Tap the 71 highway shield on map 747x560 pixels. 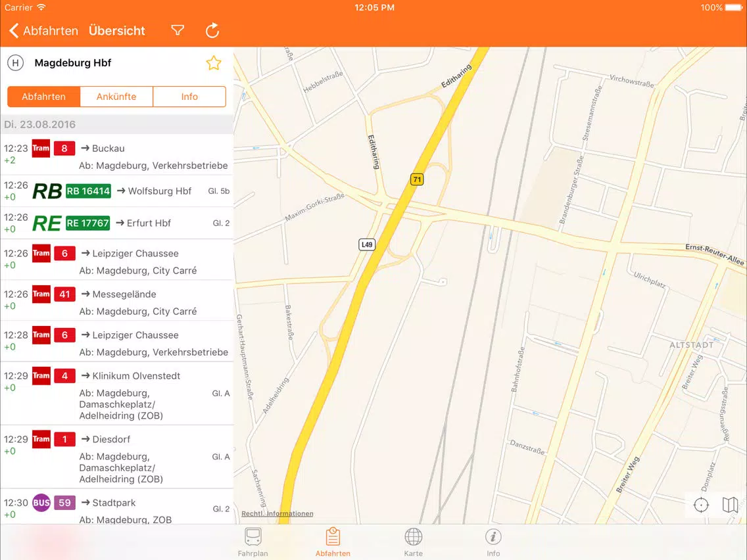pos(417,179)
